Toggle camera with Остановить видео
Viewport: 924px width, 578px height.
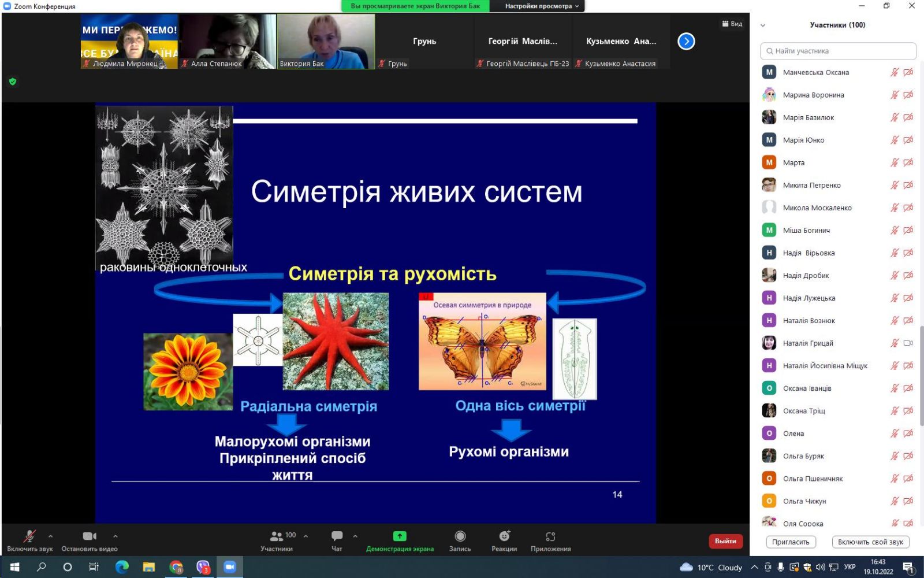pyautogui.click(x=90, y=536)
